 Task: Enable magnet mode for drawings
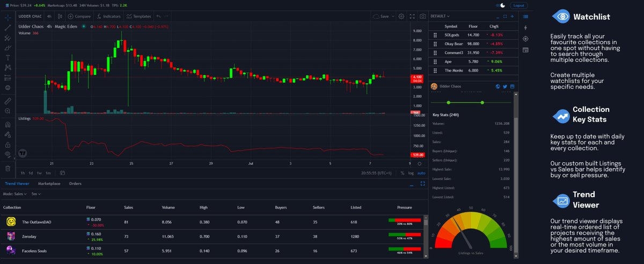[8, 124]
